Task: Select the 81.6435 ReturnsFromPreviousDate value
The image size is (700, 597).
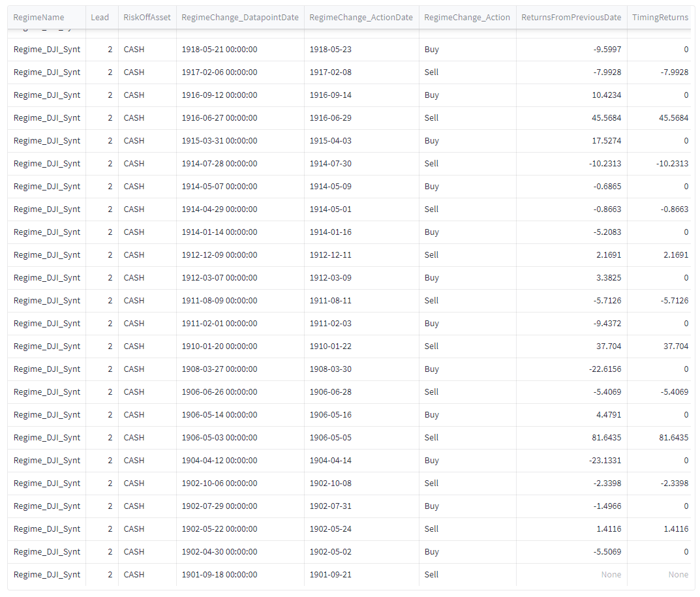Action: tap(607, 437)
